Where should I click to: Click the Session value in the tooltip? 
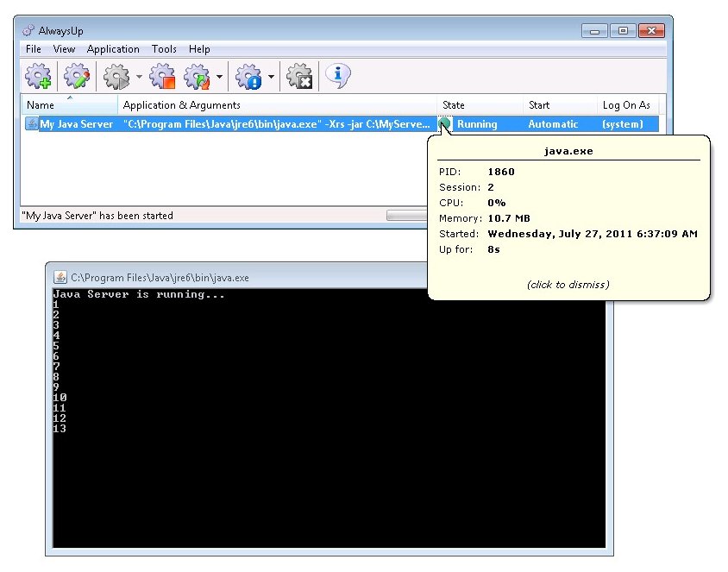coord(491,187)
